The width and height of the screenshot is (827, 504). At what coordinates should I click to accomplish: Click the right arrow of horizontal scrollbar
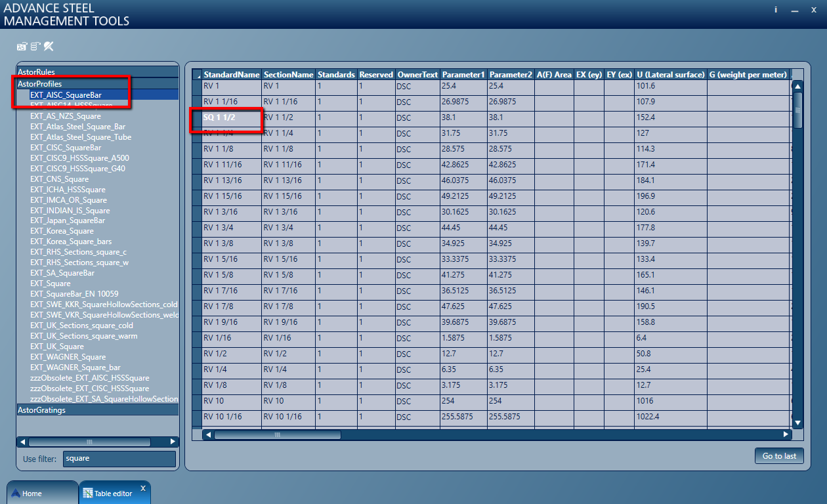point(786,434)
